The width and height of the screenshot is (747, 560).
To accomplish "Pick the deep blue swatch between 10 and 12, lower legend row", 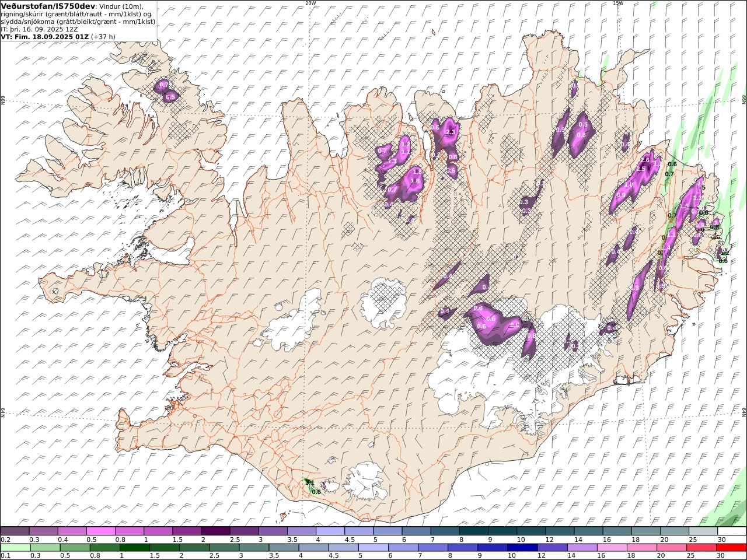I will click(x=521, y=548).
